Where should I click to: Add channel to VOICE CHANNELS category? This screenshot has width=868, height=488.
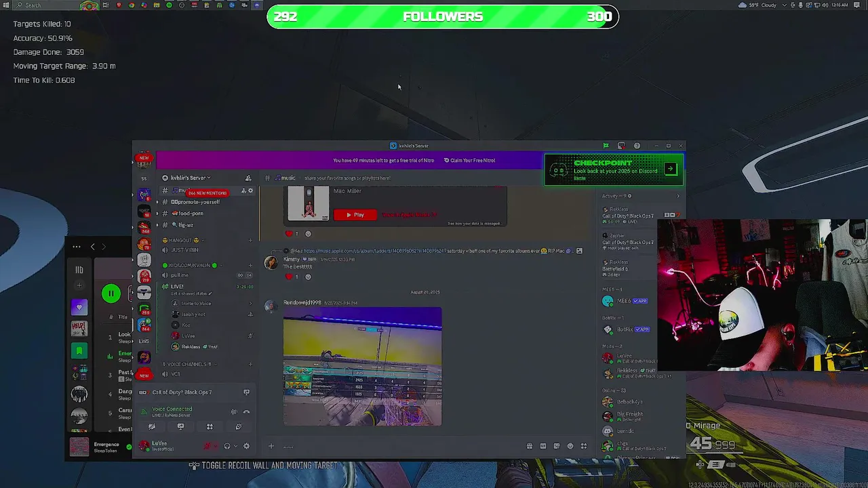(x=250, y=364)
